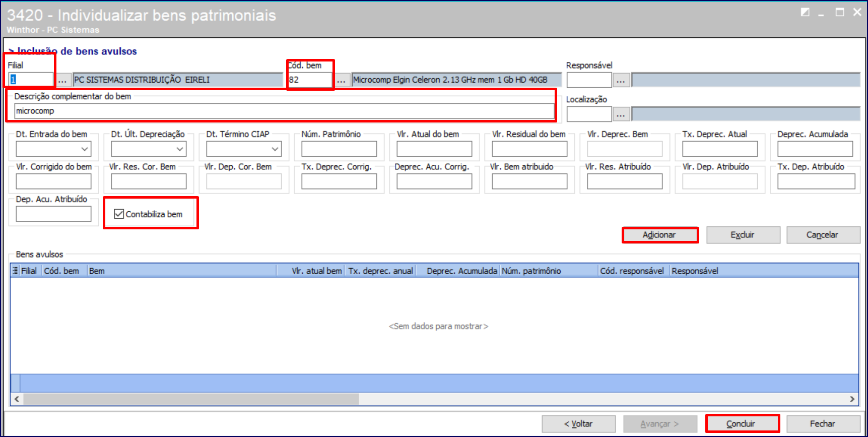Click the Cód. responsável column header

[x=634, y=271]
